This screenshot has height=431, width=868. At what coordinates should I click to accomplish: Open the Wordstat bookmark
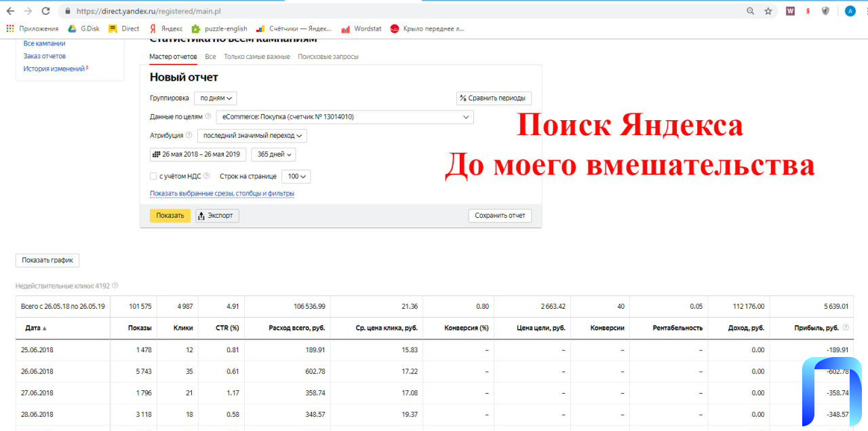(361, 29)
